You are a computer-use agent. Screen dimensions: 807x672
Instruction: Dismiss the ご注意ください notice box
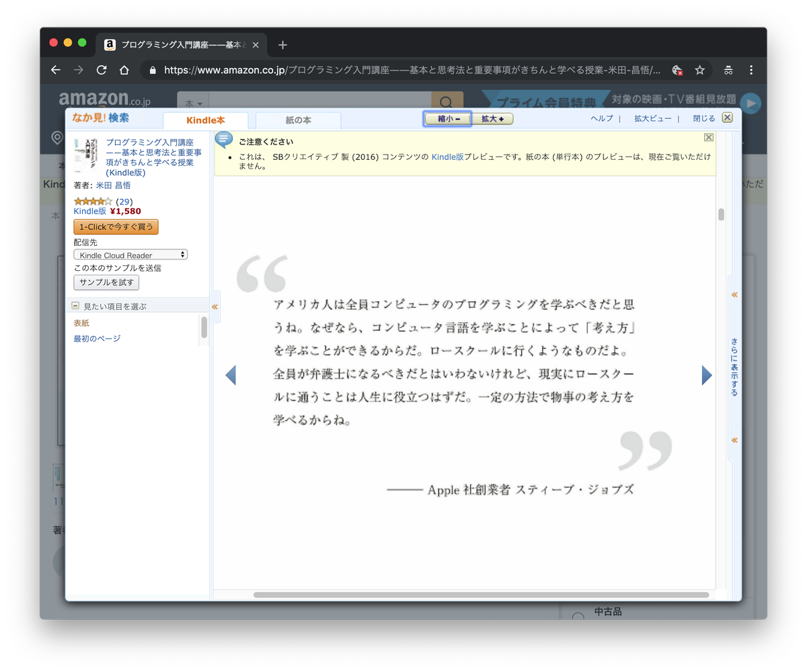click(708, 137)
